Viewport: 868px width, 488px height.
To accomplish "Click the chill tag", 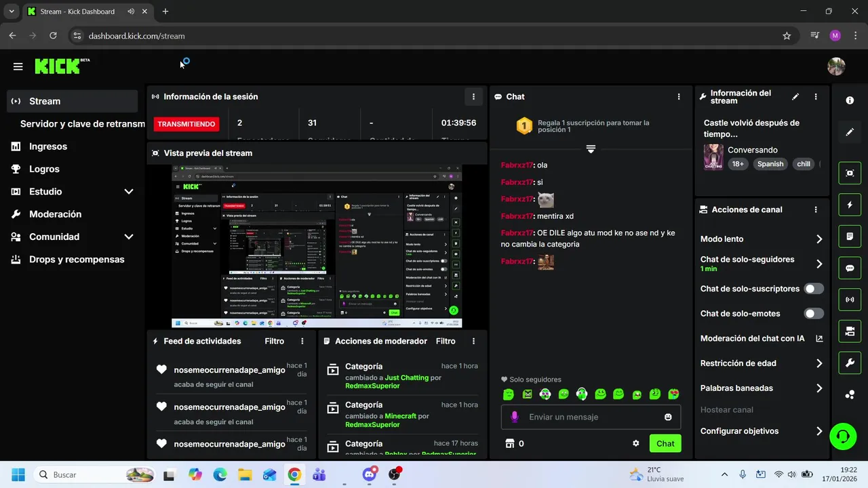I will (804, 164).
